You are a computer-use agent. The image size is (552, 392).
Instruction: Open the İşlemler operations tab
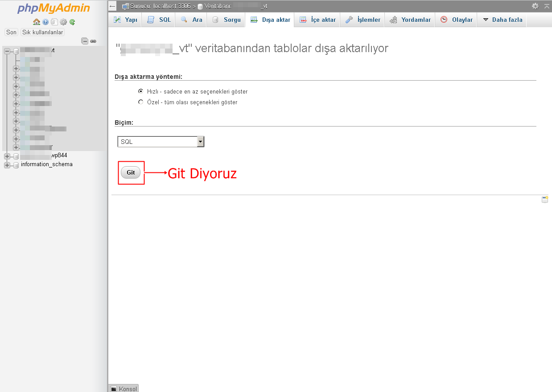363,20
